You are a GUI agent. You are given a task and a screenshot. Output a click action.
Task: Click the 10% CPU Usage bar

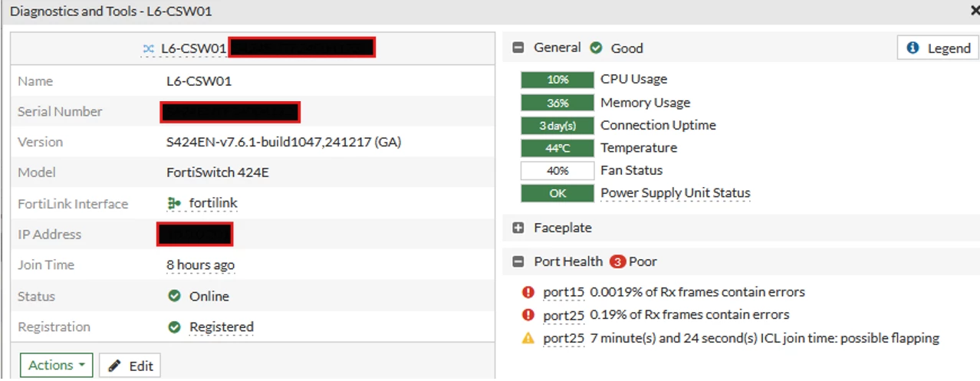(x=557, y=80)
